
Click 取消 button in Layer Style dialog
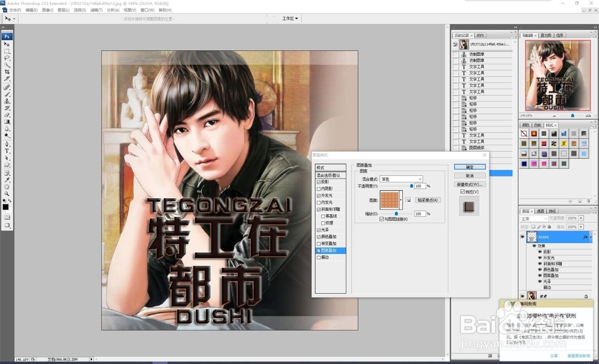point(470,175)
